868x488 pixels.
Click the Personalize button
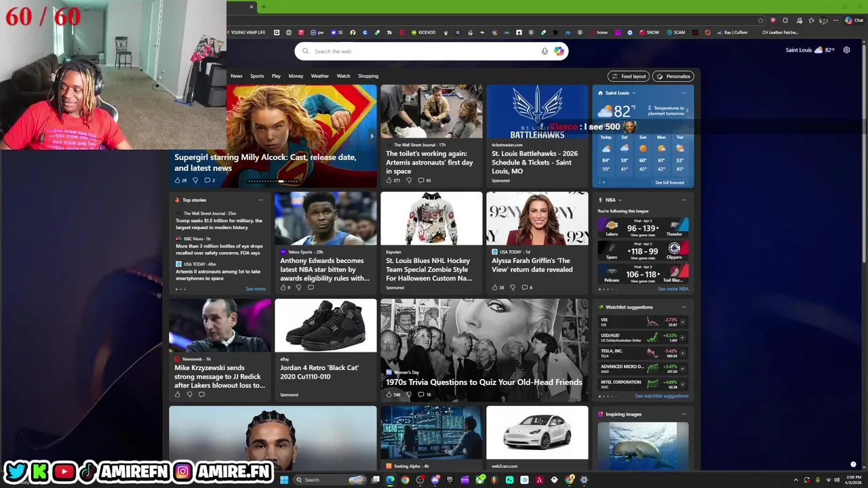[673, 76]
